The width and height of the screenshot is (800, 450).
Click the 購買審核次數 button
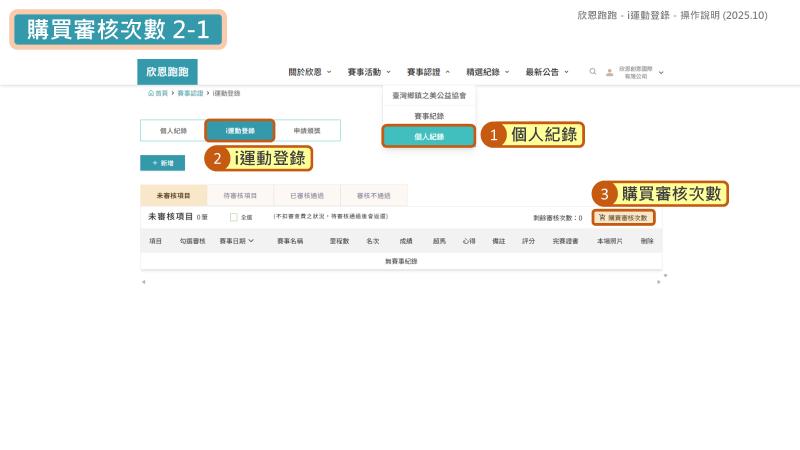623,217
